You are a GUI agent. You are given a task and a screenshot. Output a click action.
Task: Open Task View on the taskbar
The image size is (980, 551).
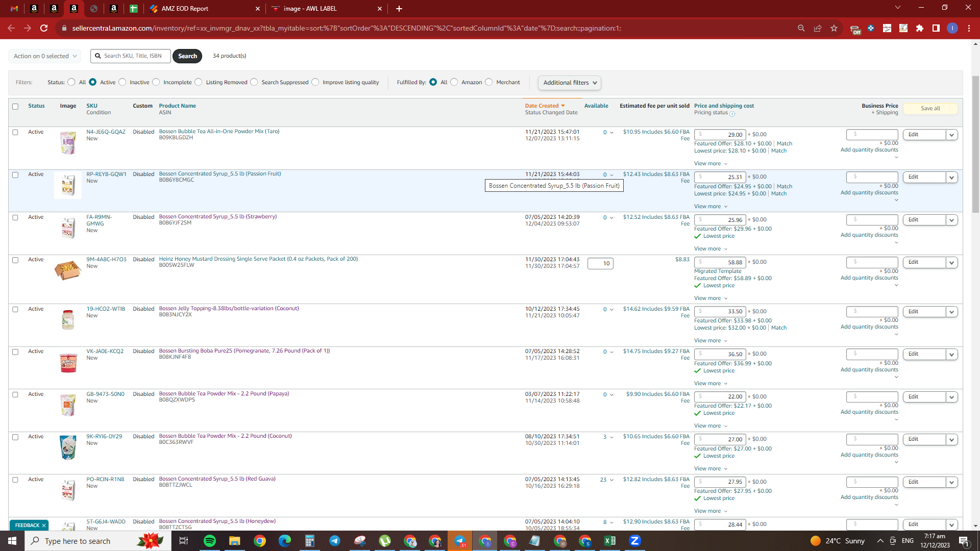pyautogui.click(x=184, y=541)
